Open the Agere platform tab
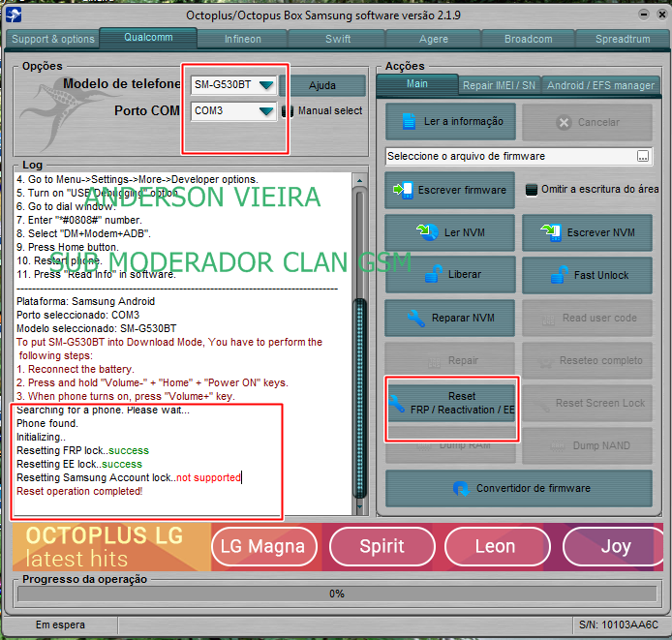Viewport: 672px width, 640px height. pos(433,39)
